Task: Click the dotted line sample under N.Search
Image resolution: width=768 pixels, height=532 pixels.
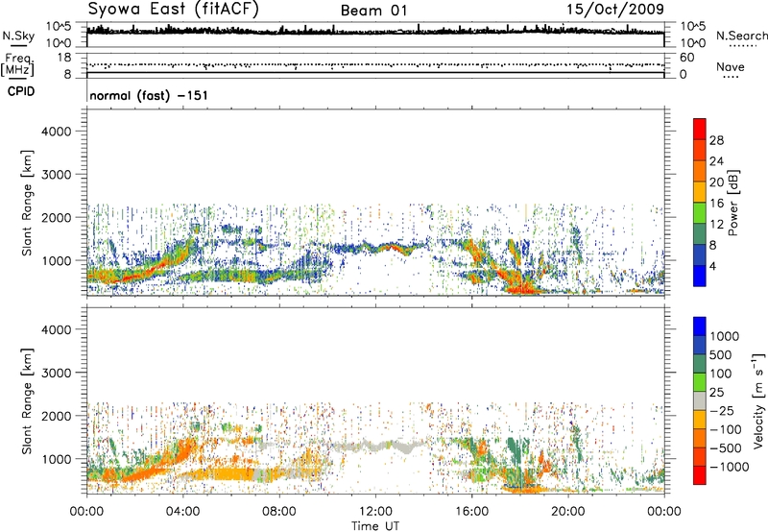Action: pos(743,46)
